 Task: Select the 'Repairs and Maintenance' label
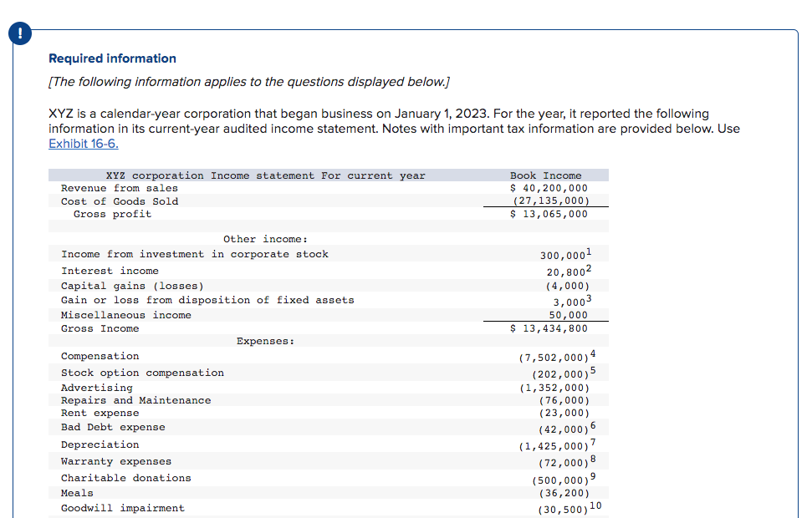pyautogui.click(x=135, y=400)
